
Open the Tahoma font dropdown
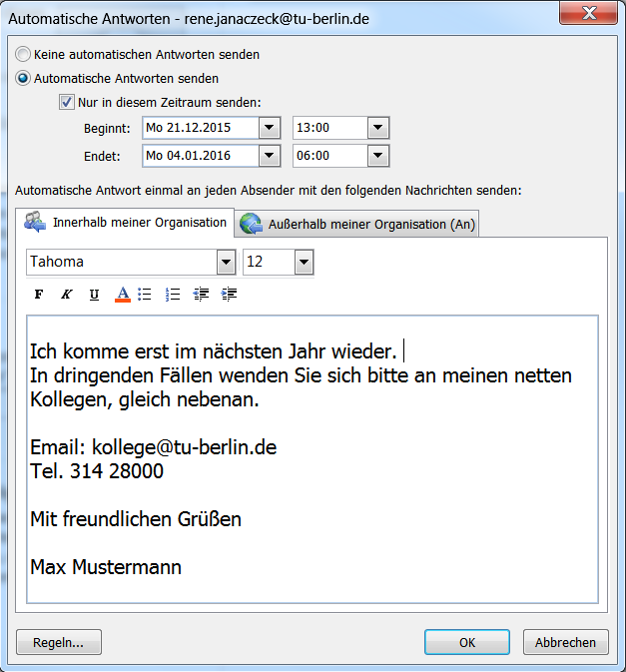click(x=225, y=262)
